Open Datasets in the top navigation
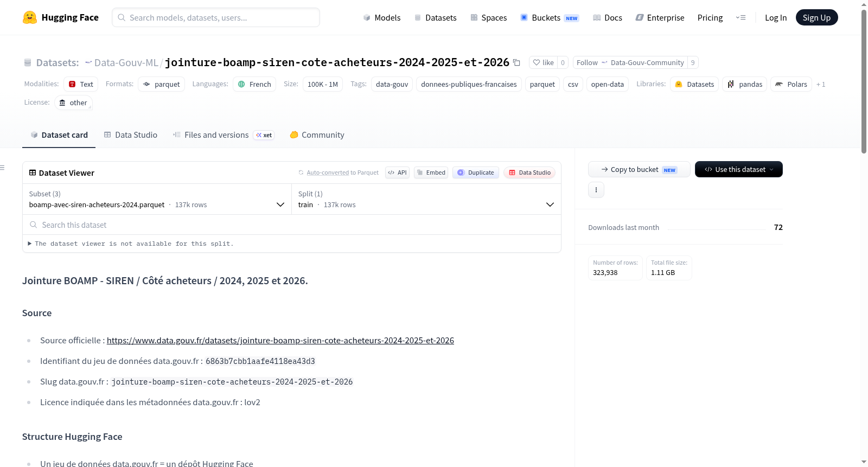Viewport: 868px width, 467px height. click(435, 17)
